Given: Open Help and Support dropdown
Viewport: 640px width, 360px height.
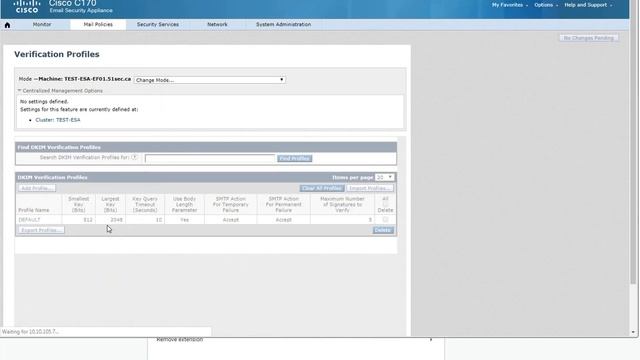Looking at the screenshot, I should (x=588, y=5).
